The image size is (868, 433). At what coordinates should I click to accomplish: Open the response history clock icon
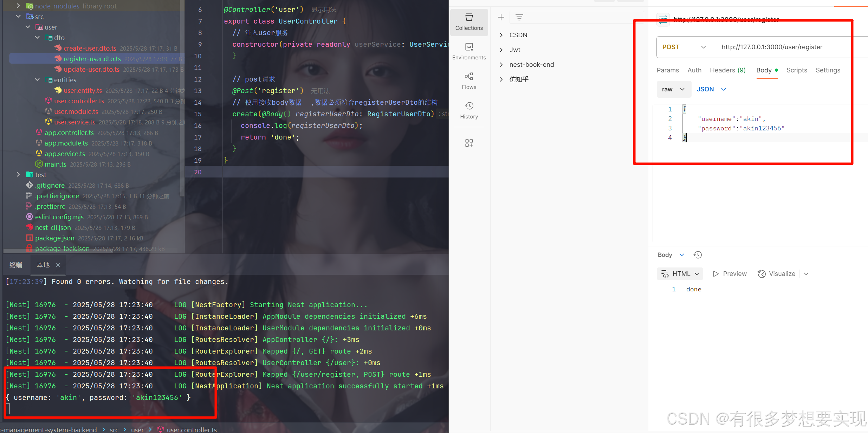pos(698,255)
